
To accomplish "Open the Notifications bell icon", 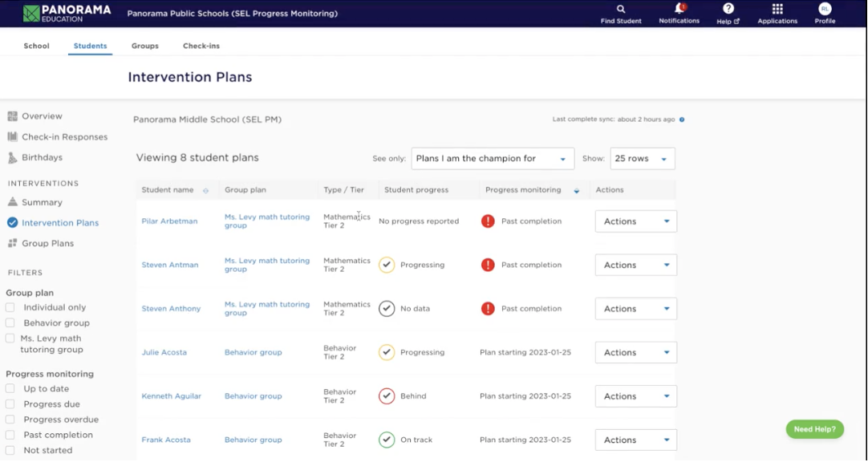I will (679, 8).
